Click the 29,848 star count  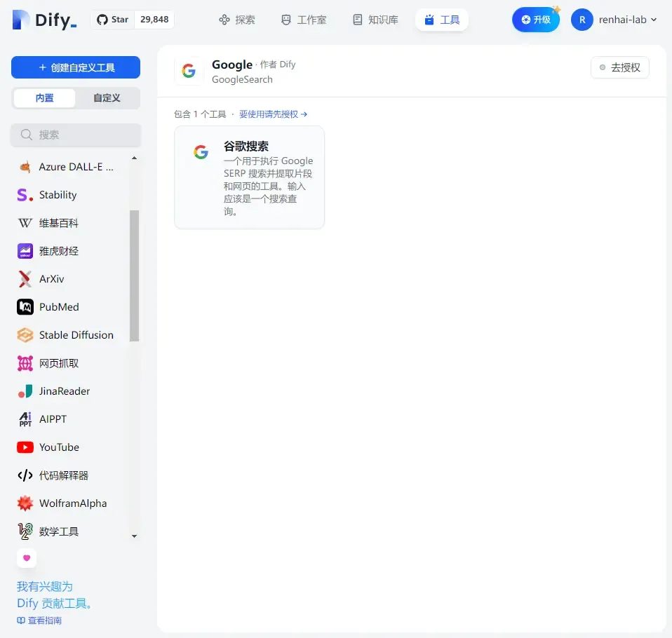coord(154,20)
